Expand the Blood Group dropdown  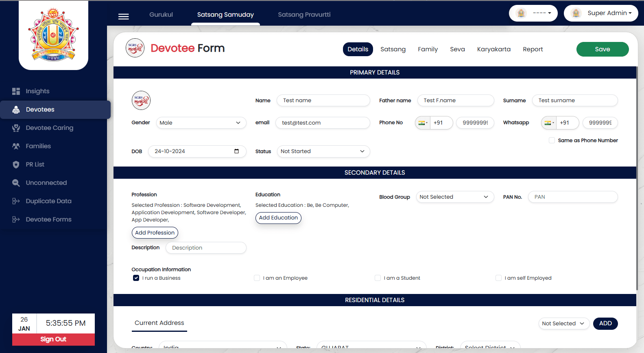click(454, 197)
